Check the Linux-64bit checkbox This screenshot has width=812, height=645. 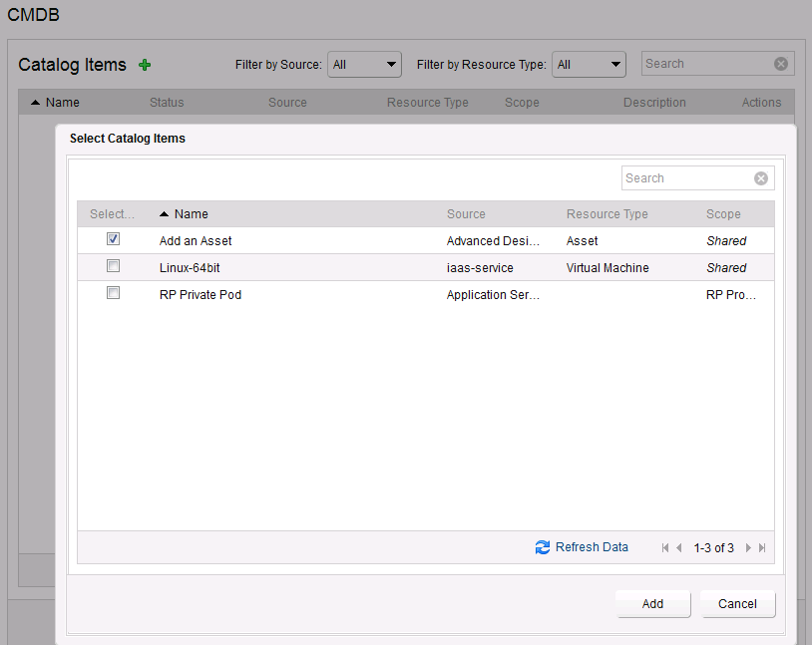coord(113,265)
